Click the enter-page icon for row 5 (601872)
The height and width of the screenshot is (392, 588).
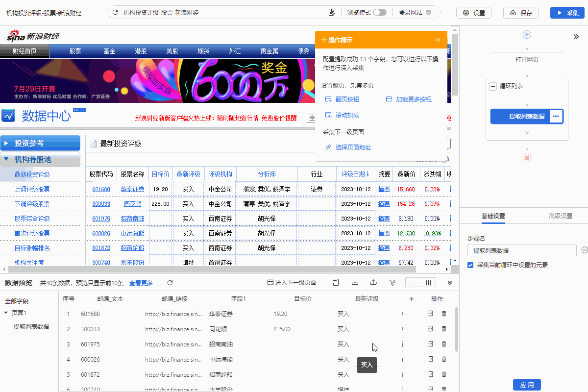(431, 374)
